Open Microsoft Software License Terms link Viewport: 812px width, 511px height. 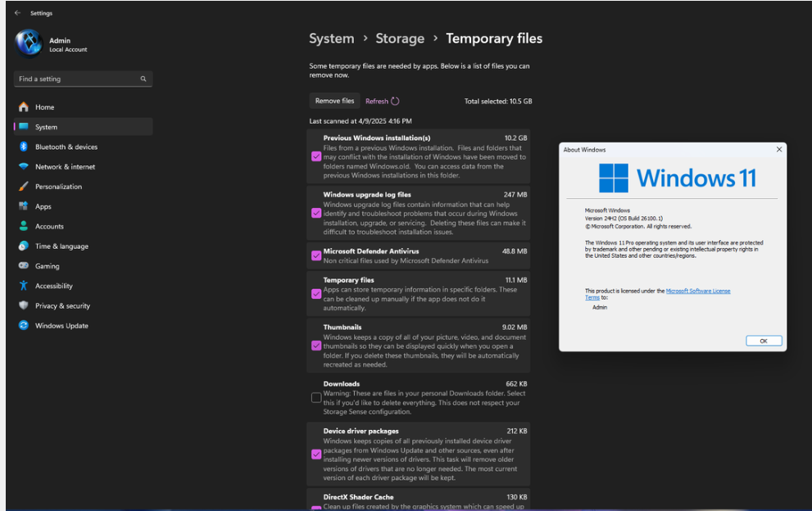(697, 291)
